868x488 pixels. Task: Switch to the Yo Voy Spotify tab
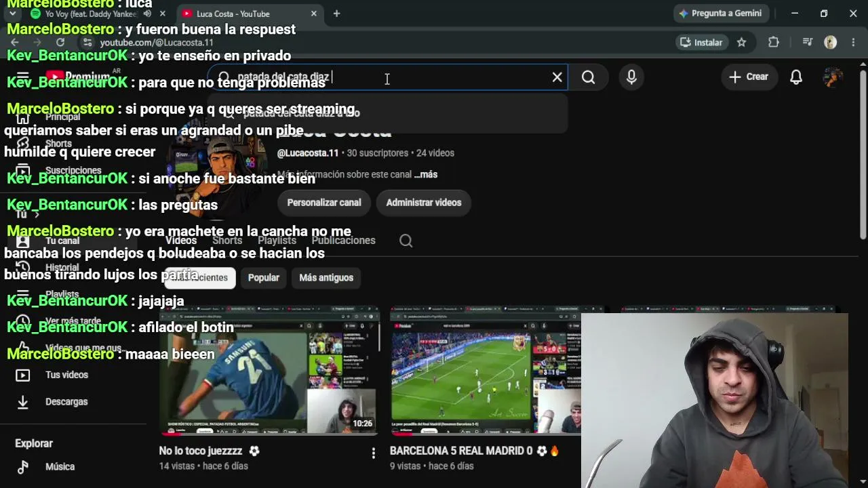click(90, 14)
